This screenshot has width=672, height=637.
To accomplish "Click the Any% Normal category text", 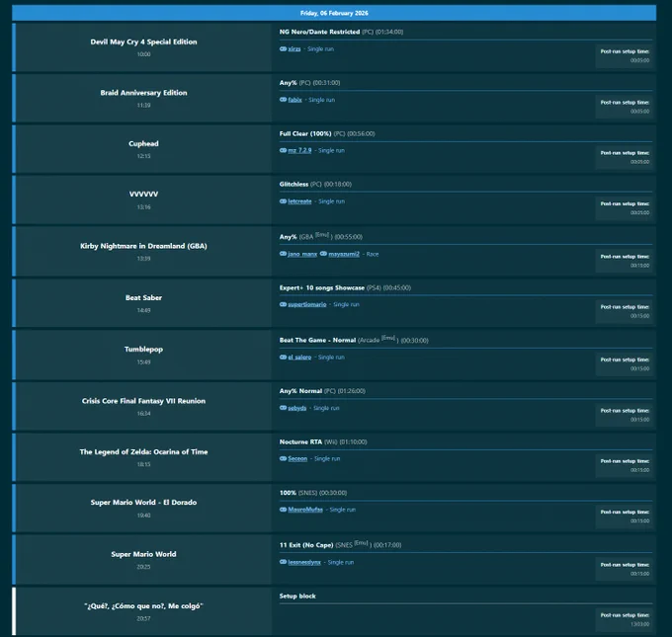I will 300,391.
